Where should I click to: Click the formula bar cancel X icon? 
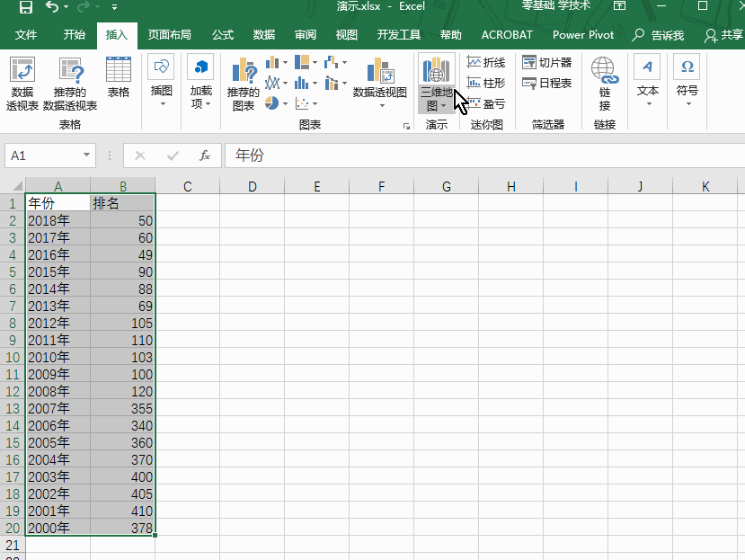139,156
